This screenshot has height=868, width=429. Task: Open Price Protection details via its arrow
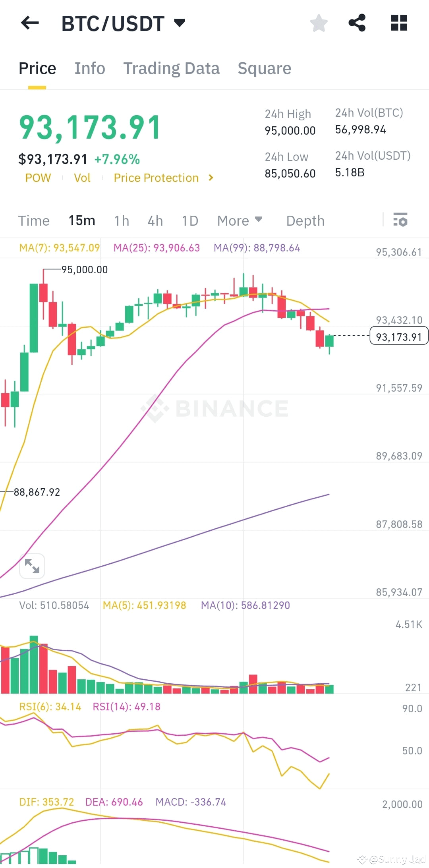(211, 178)
